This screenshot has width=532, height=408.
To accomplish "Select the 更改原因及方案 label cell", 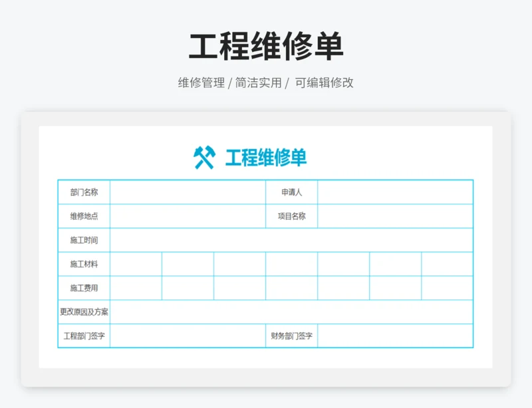I will point(84,312).
